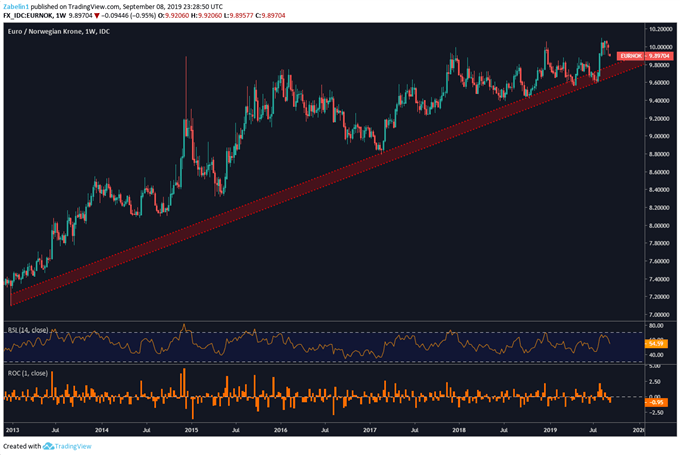
Task: Click the 'ROC (1, close)' indicator label
Action: click(x=28, y=373)
